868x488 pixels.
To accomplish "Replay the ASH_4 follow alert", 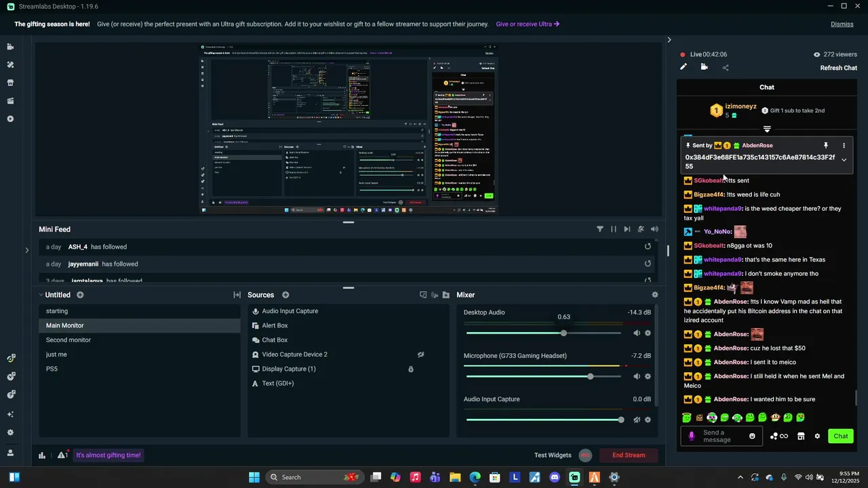I will point(648,247).
